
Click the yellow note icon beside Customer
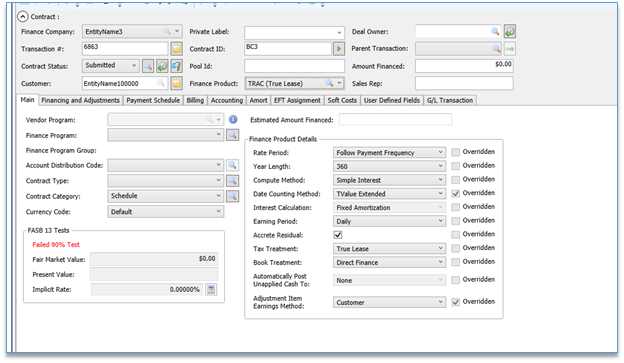click(177, 83)
